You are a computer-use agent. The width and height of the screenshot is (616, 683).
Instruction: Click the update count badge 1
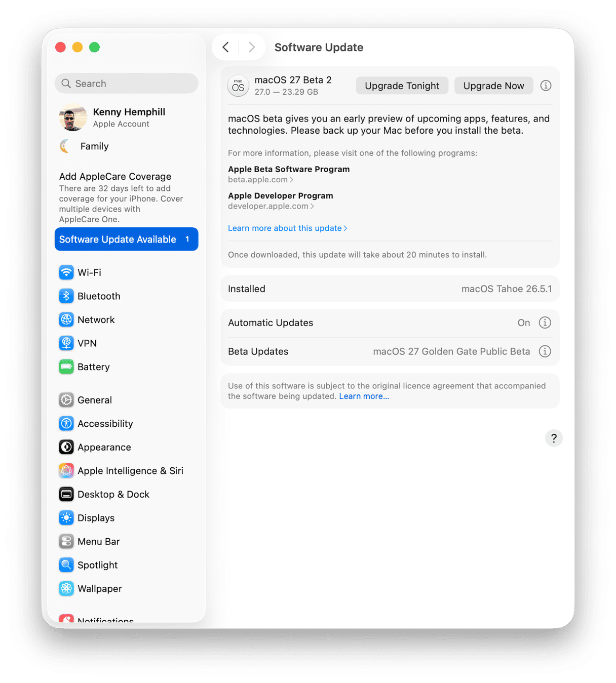click(187, 239)
